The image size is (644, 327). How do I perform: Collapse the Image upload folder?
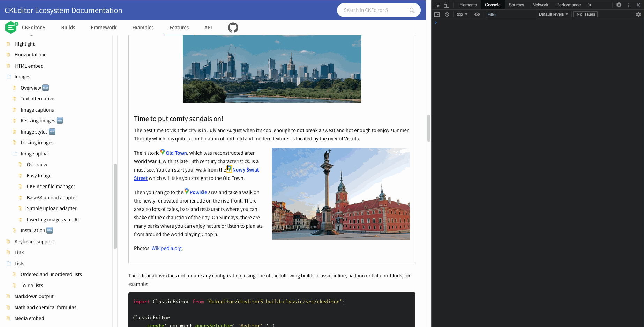click(x=15, y=154)
